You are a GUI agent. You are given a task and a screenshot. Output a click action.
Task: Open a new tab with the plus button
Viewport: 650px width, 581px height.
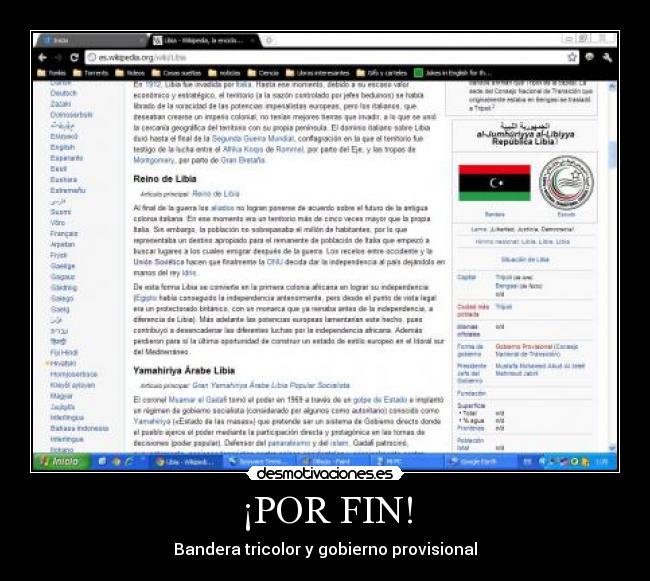(269, 41)
